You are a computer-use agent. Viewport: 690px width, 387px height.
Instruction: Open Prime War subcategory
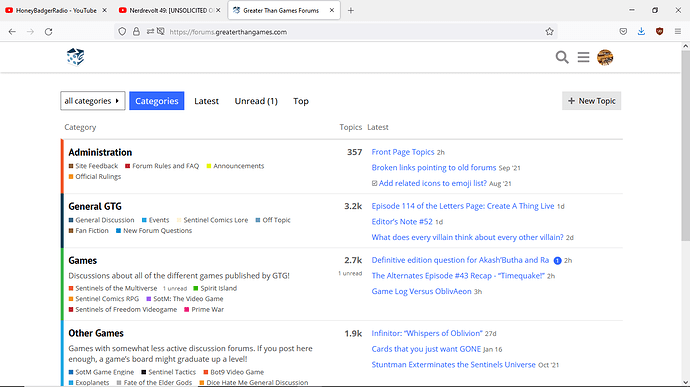[x=204, y=310]
